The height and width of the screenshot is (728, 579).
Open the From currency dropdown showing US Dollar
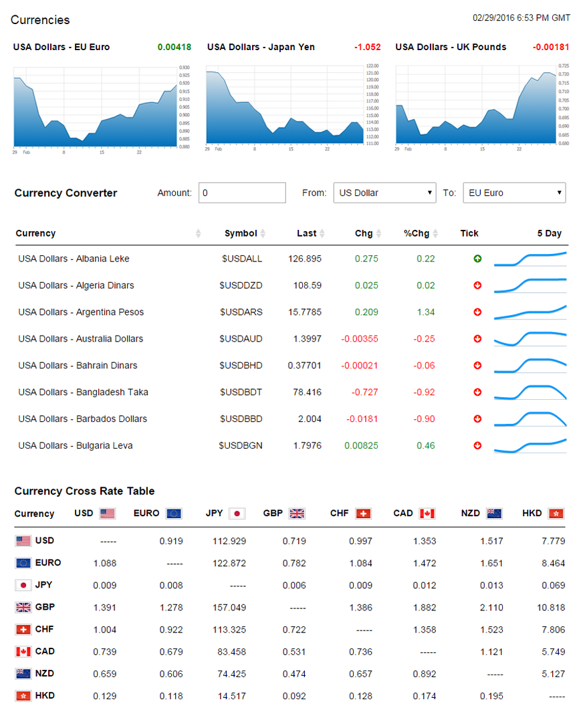384,193
